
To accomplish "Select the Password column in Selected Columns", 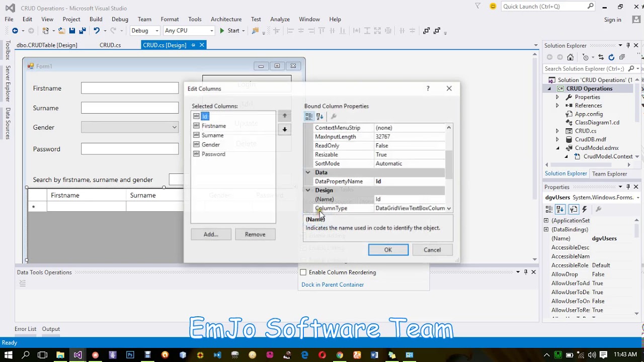I will pyautogui.click(x=213, y=154).
